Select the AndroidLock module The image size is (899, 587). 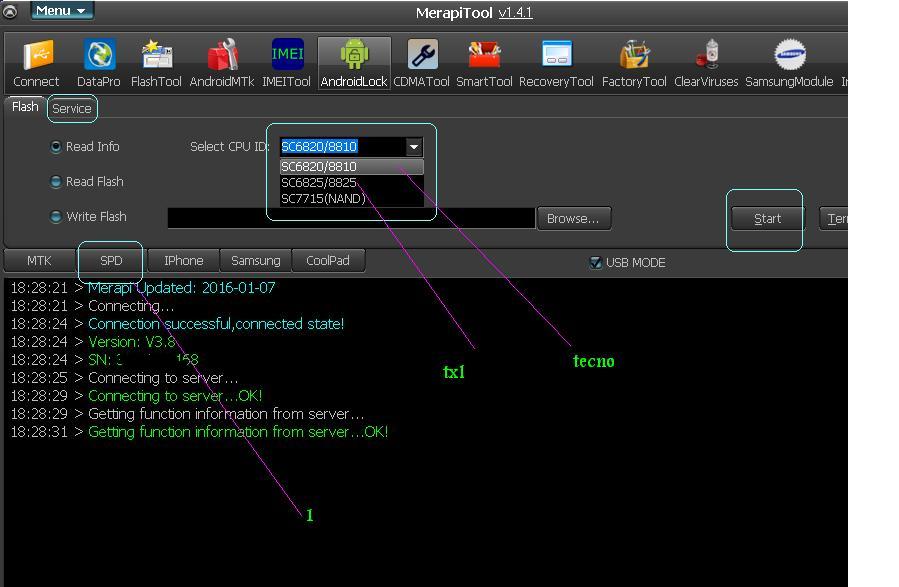click(x=354, y=64)
